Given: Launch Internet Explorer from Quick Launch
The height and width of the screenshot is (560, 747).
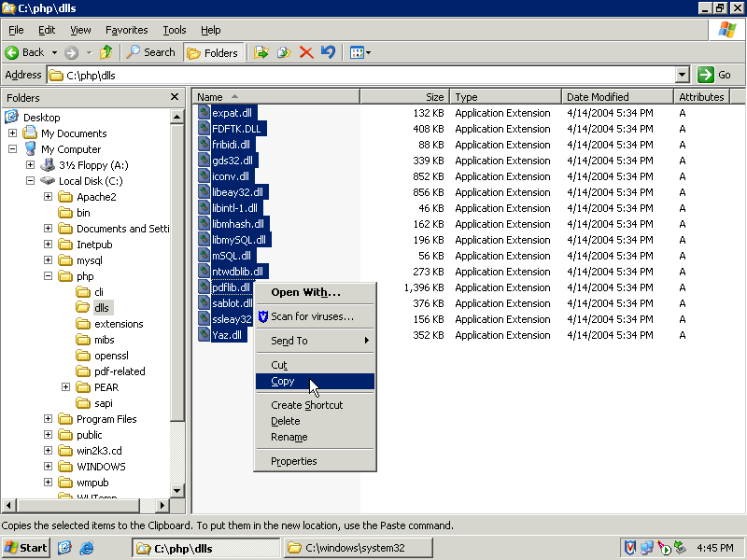Looking at the screenshot, I should point(87,548).
